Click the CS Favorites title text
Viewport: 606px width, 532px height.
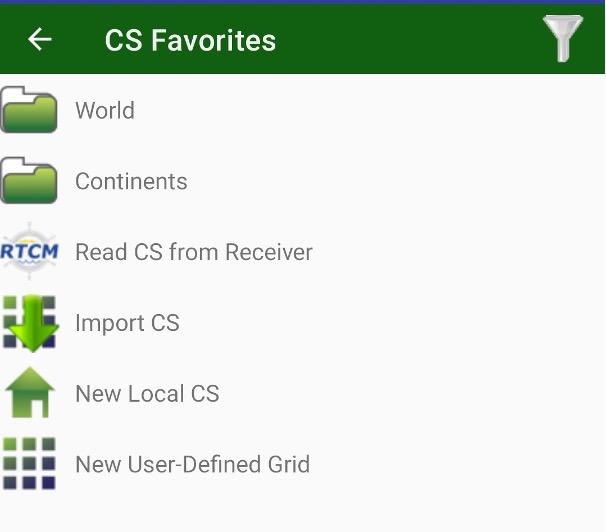click(x=190, y=40)
